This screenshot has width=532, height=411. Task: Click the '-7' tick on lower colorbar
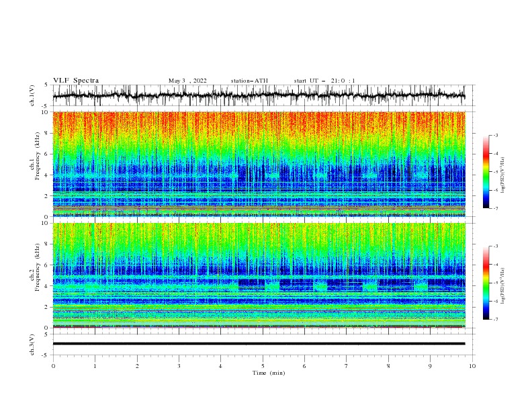pyautogui.click(x=495, y=320)
